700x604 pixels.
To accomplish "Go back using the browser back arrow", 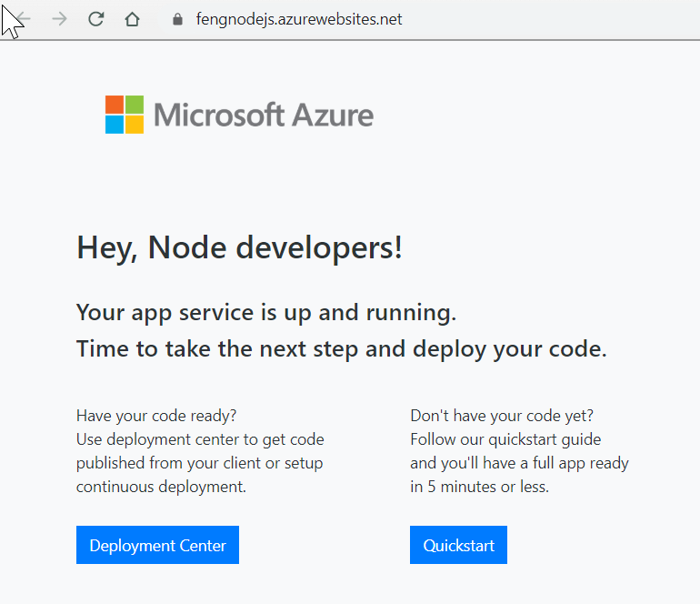I will point(23,19).
